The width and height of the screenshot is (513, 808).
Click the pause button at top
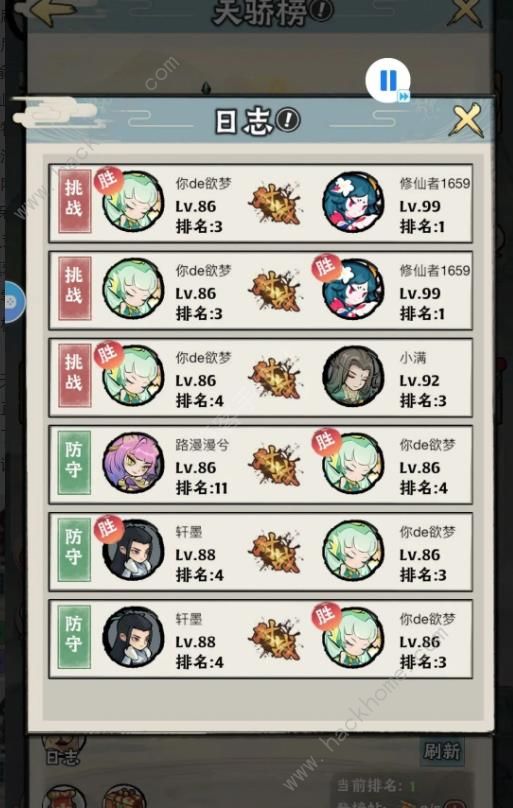click(388, 80)
